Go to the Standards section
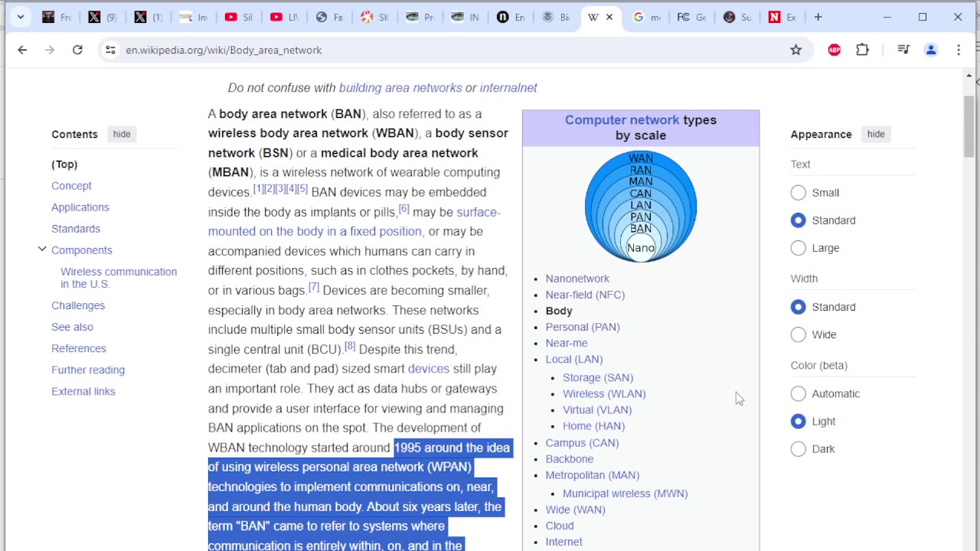 click(x=76, y=229)
